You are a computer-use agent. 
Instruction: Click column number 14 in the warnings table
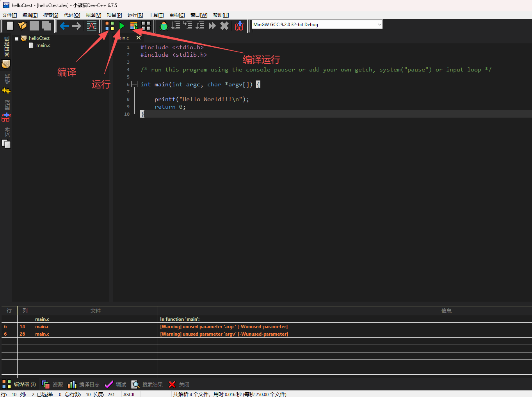(22, 327)
